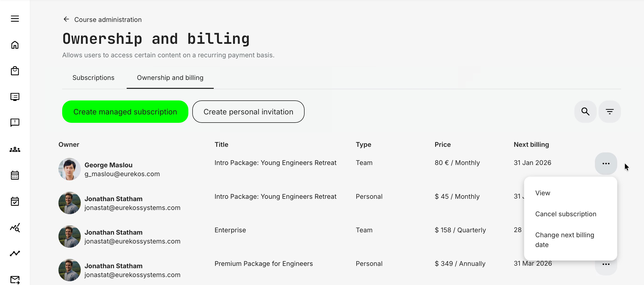
Task: Open the shopping bag sidebar icon
Action: pyautogui.click(x=15, y=71)
